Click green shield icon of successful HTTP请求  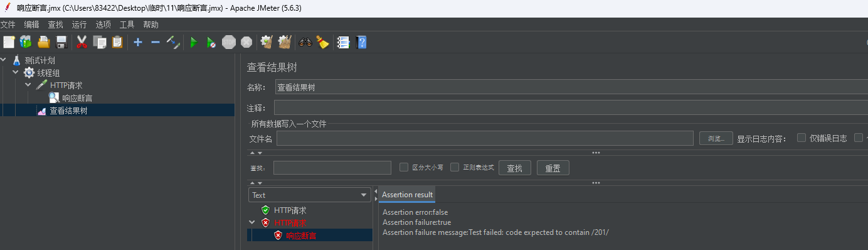(266, 210)
